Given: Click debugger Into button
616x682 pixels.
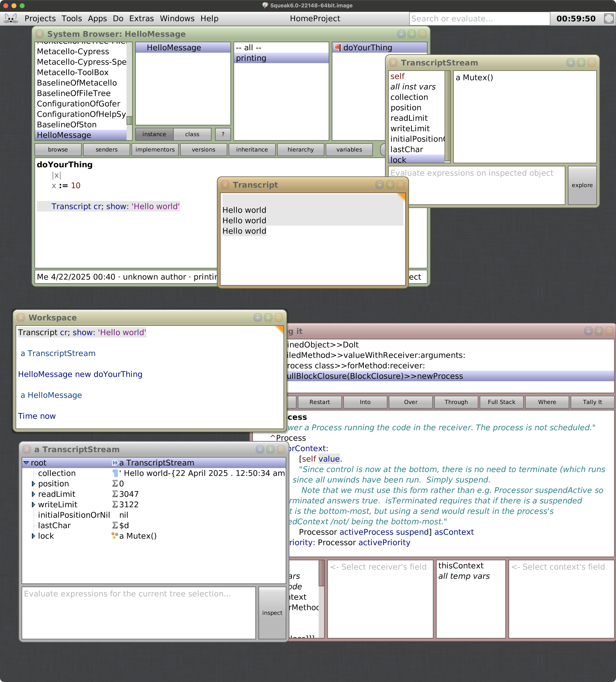Looking at the screenshot, I should click(x=365, y=402).
